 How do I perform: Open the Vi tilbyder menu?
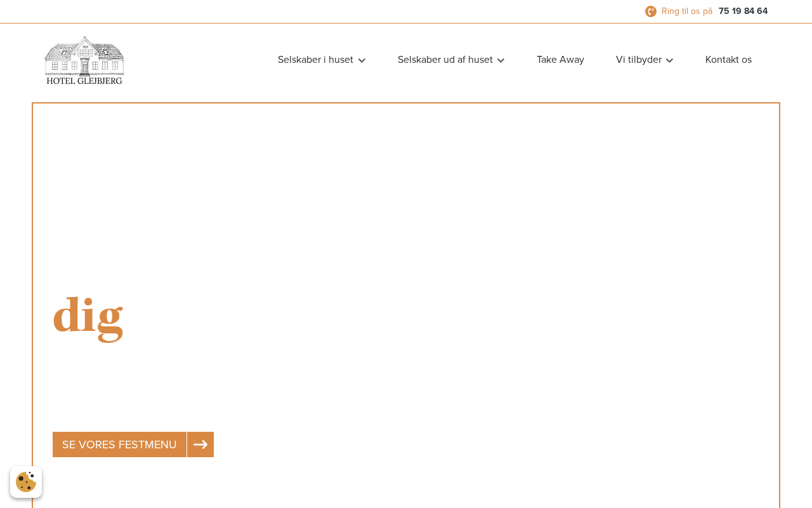[x=639, y=60]
